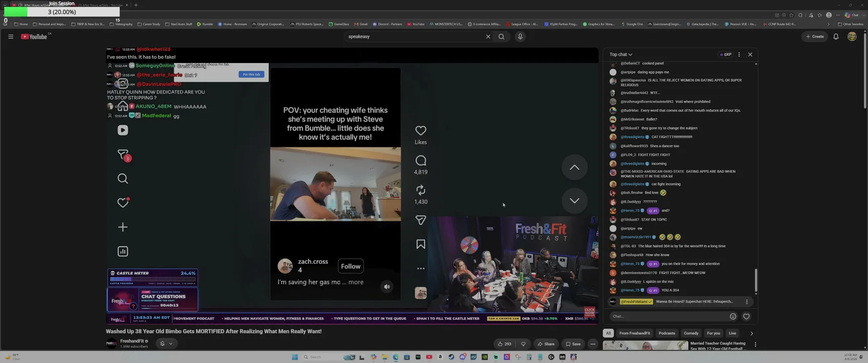Open sidebar messages with 3 badge
868x363 pixels.
pos(123,155)
